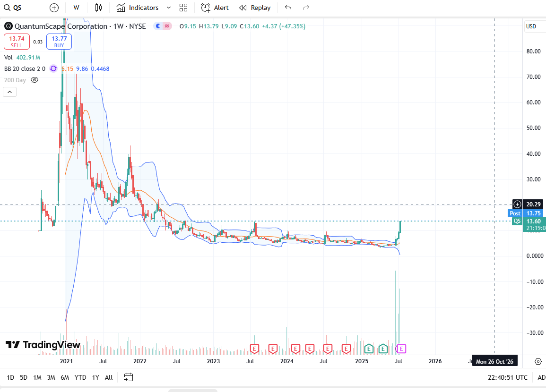Collapse the indicator legend chevron
Viewport: 546px width, 392px height.
[x=10, y=92]
